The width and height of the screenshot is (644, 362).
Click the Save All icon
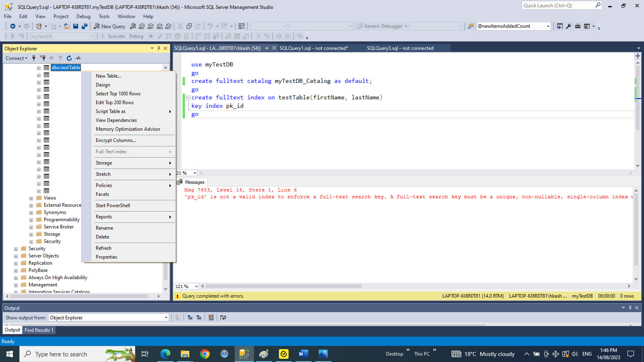(x=85, y=26)
